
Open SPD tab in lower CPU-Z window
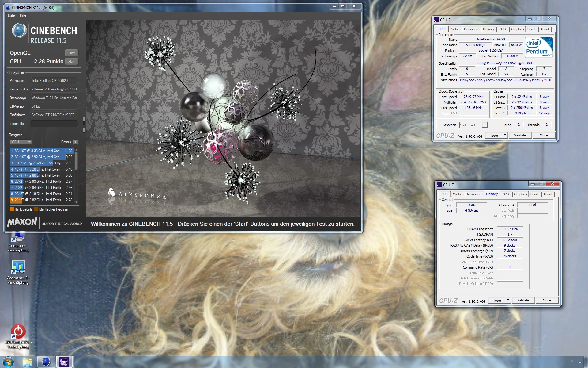click(506, 194)
